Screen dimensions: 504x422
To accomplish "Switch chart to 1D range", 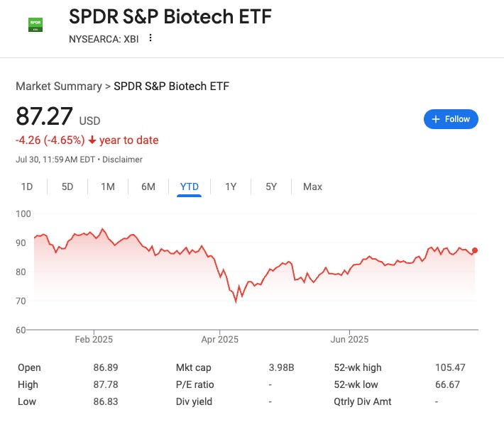I will pos(27,187).
